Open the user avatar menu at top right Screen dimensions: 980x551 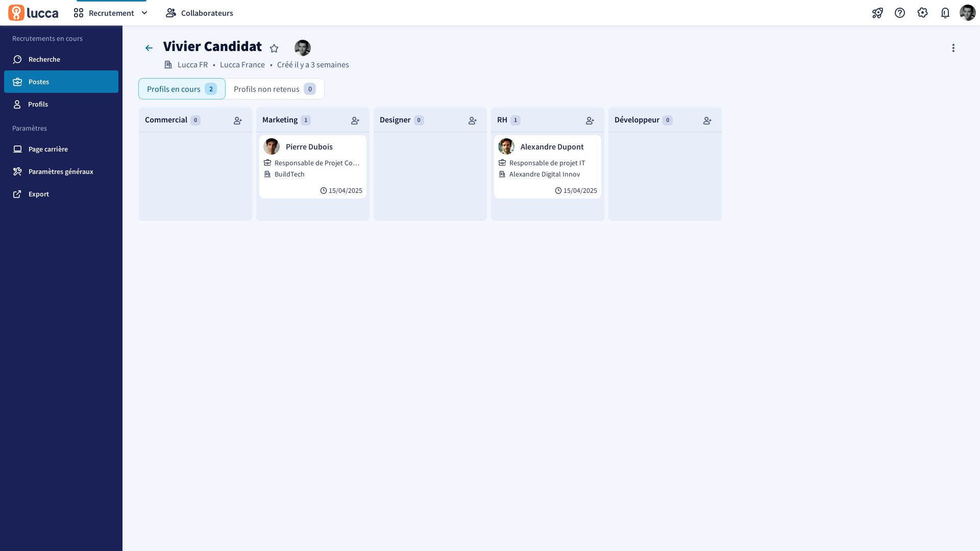967,13
